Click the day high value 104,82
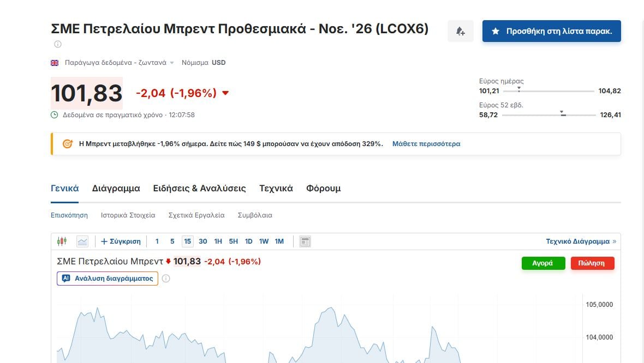The width and height of the screenshot is (644, 363). point(610,91)
